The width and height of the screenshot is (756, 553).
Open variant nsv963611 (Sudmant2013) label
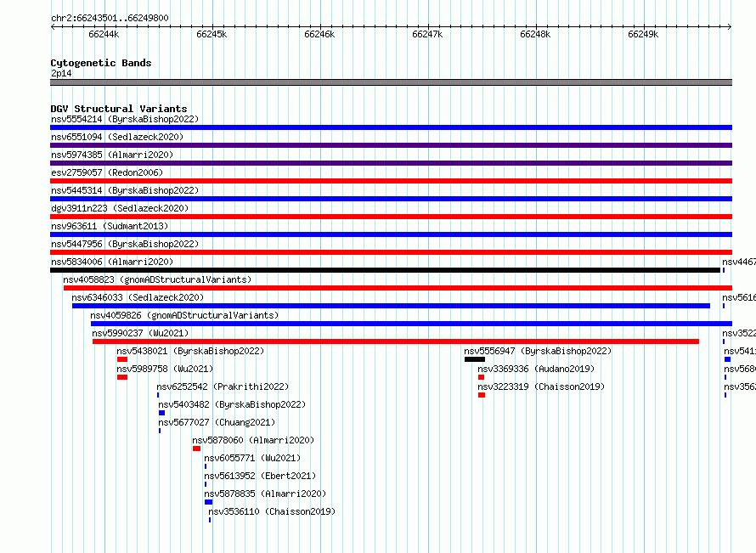(x=110, y=226)
